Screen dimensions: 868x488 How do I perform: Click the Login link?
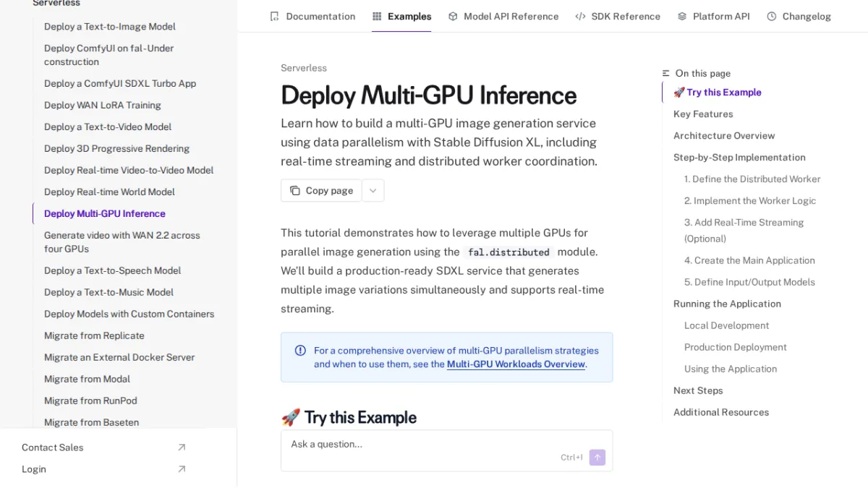(34, 469)
